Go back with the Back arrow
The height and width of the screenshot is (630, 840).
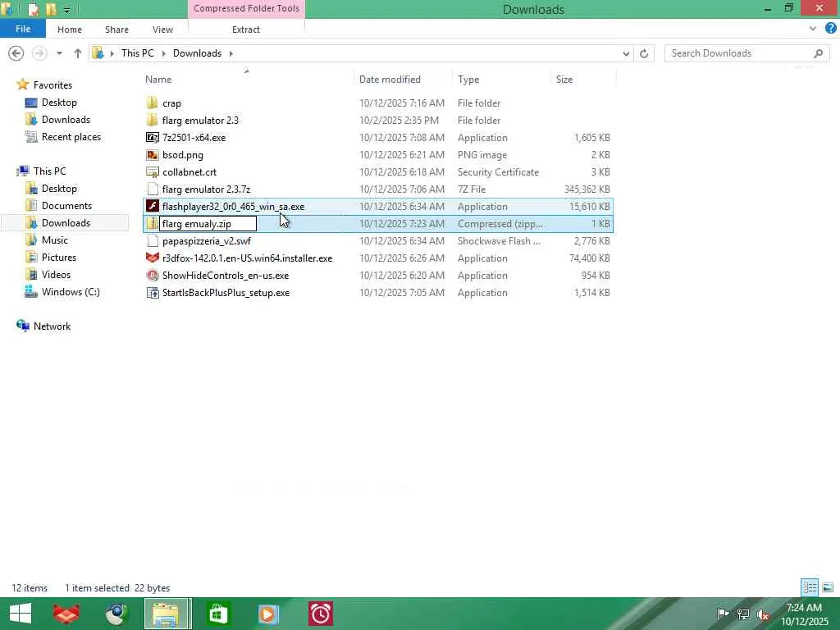16,53
